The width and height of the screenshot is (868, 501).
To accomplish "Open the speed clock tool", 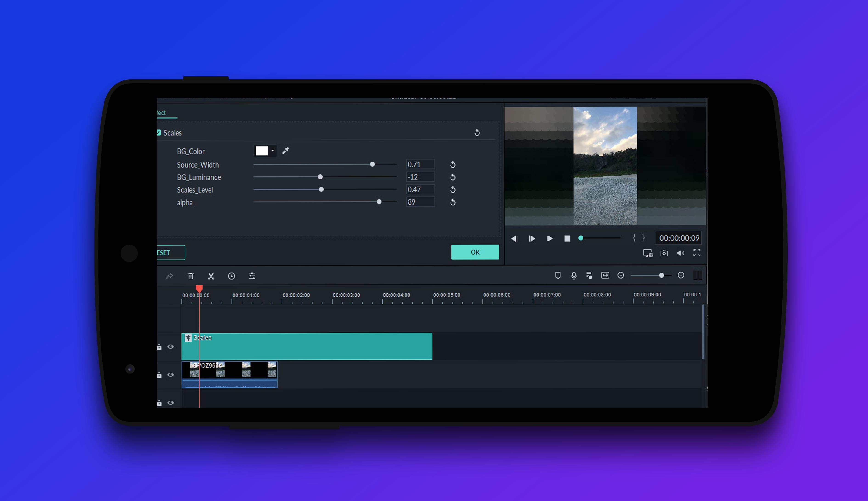I will 232,276.
